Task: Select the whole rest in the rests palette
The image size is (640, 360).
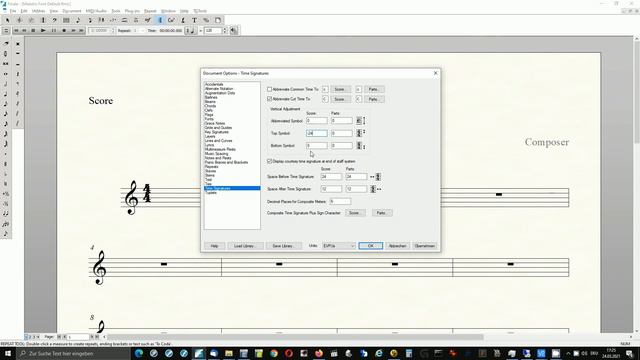Action: tap(18, 53)
